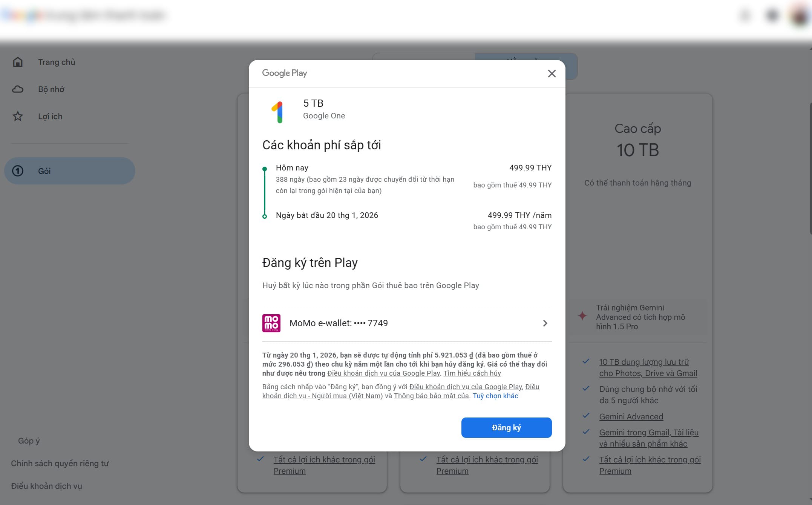
Task: Click the MoMo e-wallet logo icon
Action: click(271, 323)
